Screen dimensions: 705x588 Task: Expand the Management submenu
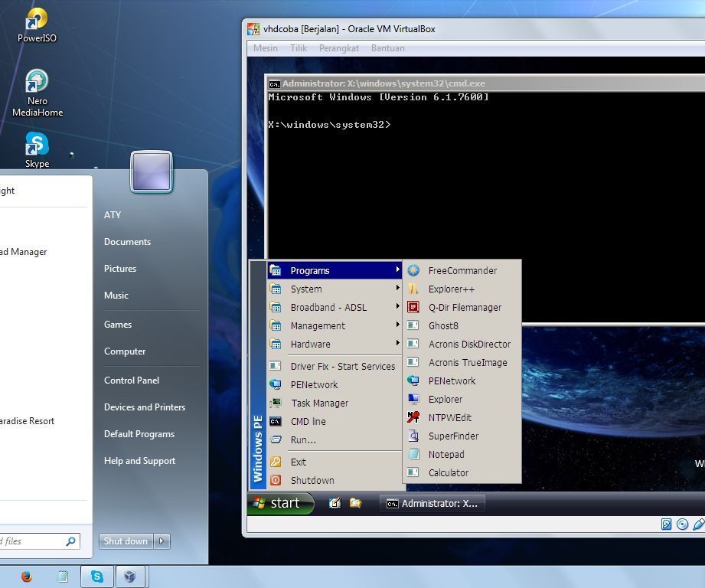[334, 326]
